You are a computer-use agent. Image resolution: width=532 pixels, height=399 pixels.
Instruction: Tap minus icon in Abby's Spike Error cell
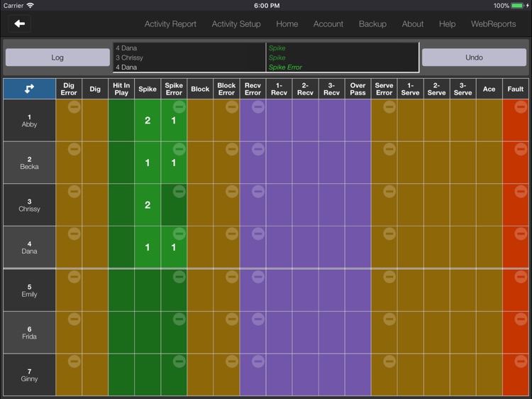(179, 107)
